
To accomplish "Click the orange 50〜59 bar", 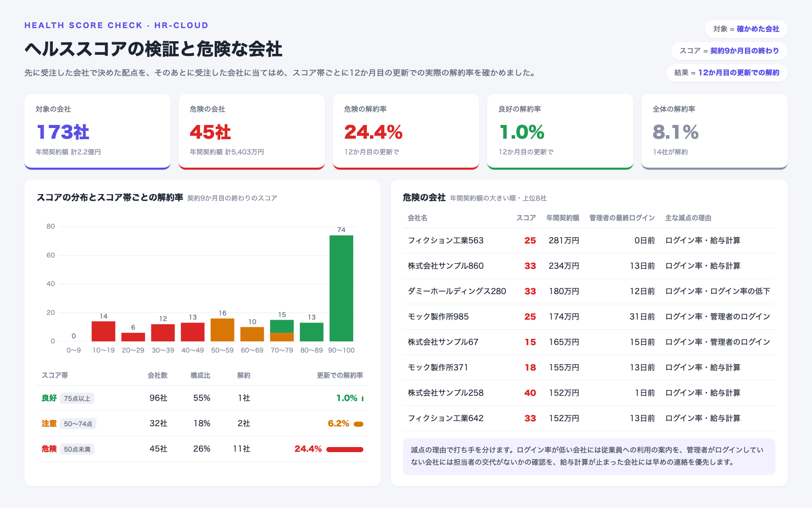I will 222,330.
